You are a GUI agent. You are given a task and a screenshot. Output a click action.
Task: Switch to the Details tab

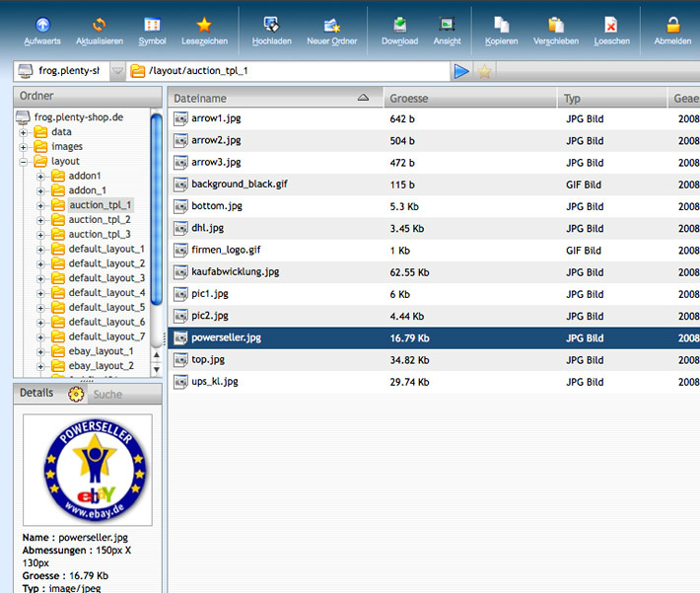coord(36,393)
